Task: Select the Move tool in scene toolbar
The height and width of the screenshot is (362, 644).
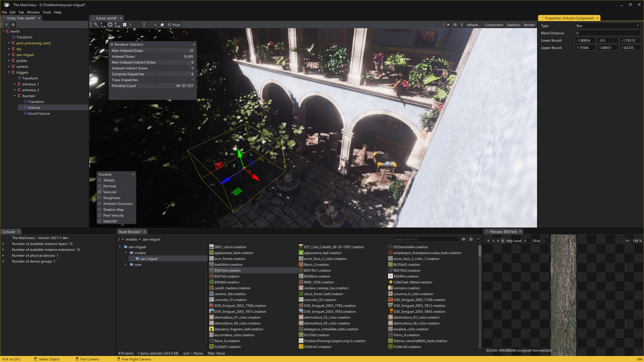Action: [103, 25]
